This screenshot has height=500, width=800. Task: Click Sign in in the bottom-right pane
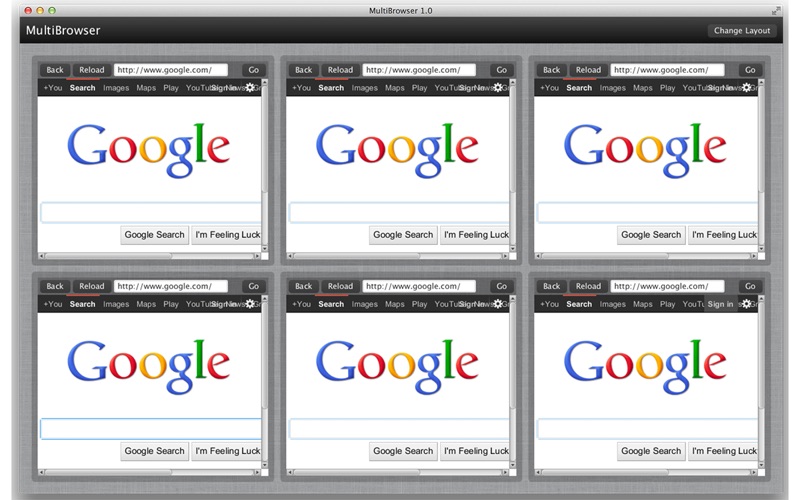720,304
